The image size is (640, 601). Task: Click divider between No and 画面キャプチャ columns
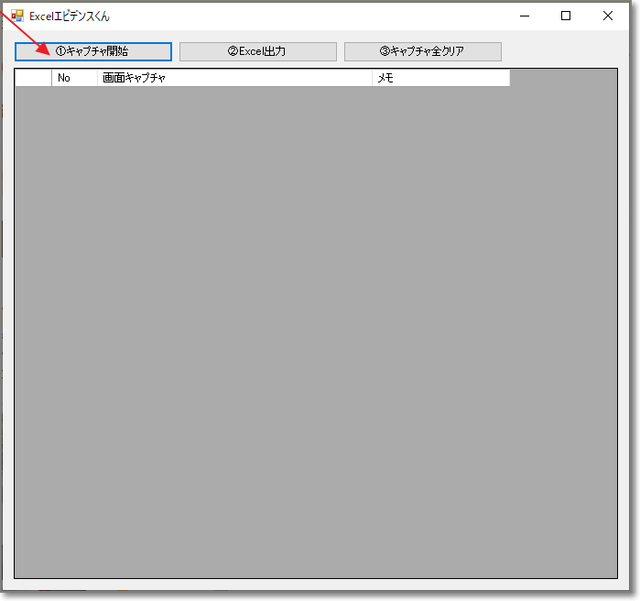[x=97, y=78]
